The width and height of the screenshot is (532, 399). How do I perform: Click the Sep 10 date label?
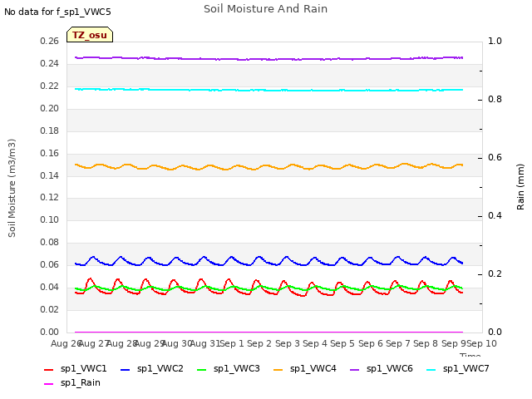click(x=482, y=343)
